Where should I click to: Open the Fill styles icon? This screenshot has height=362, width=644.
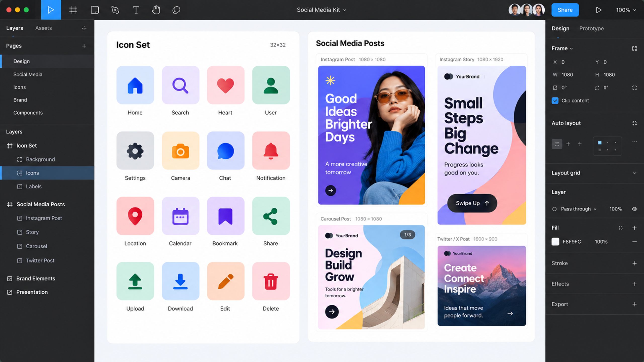621,228
